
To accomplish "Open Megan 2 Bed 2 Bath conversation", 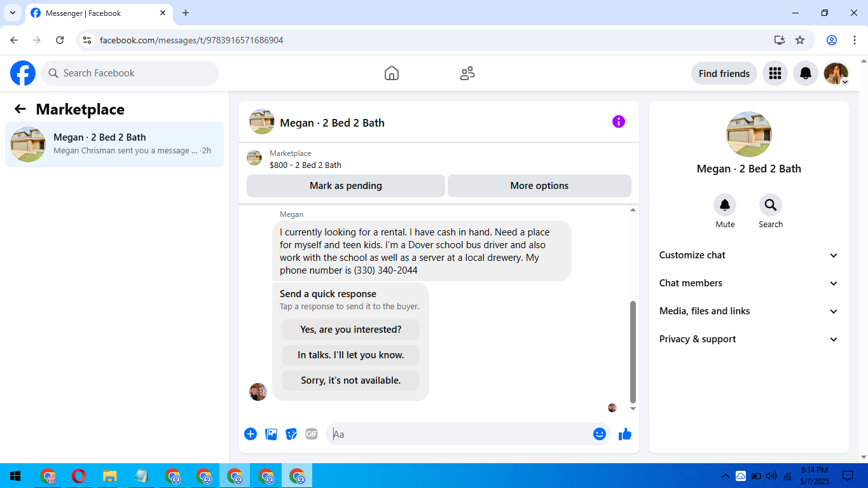I will click(114, 144).
